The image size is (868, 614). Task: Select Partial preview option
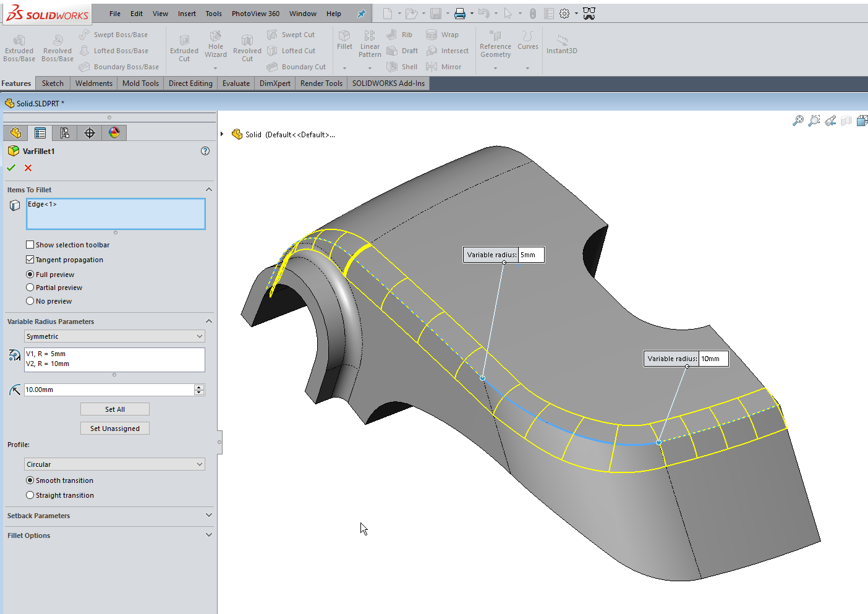(30, 288)
